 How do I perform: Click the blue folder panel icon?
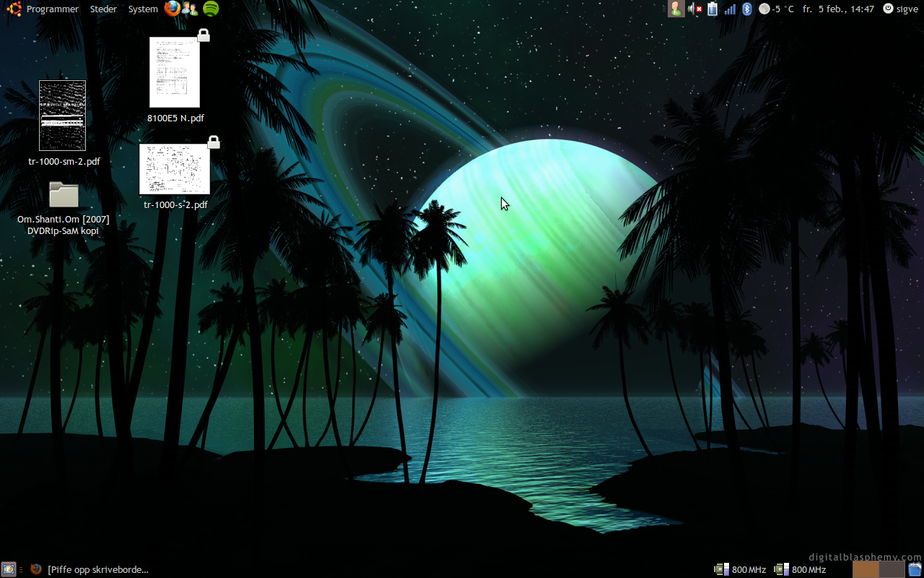[915, 569]
